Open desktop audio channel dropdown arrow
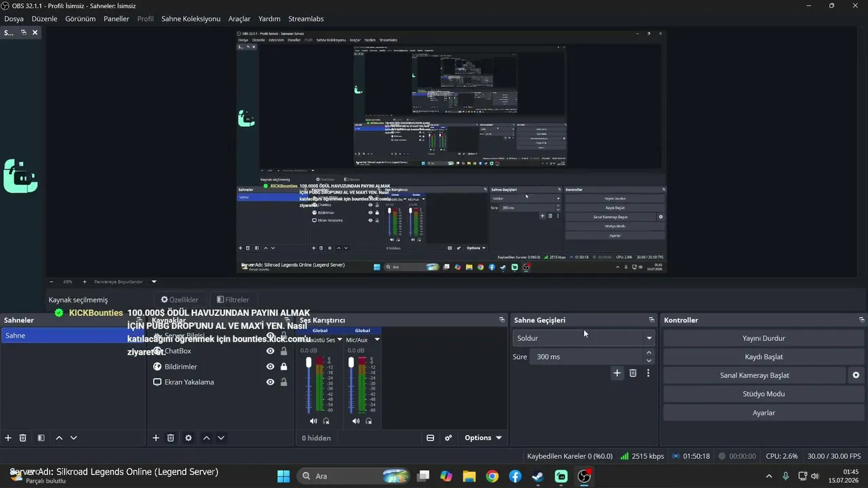The height and width of the screenshot is (488, 868). (339, 340)
